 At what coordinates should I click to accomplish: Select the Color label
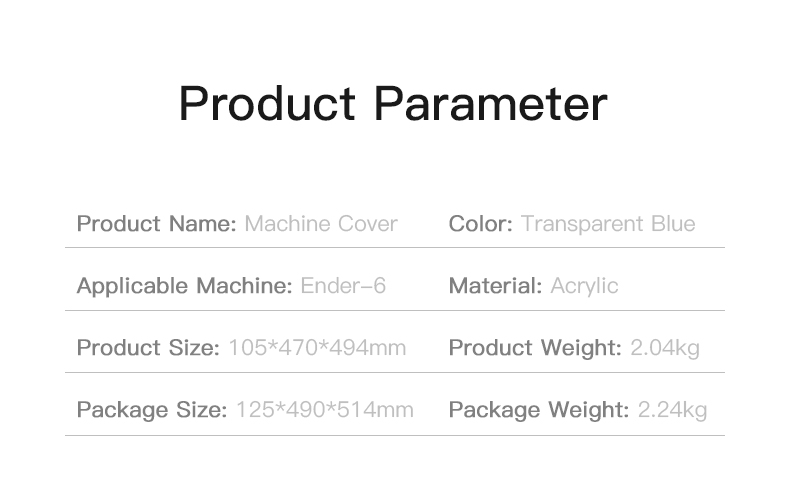point(481,224)
